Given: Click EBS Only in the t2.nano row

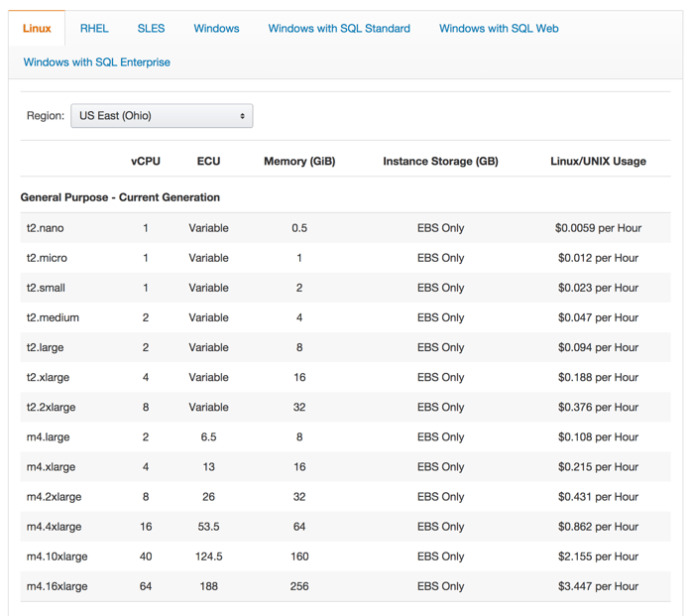Looking at the screenshot, I should pos(440,228).
